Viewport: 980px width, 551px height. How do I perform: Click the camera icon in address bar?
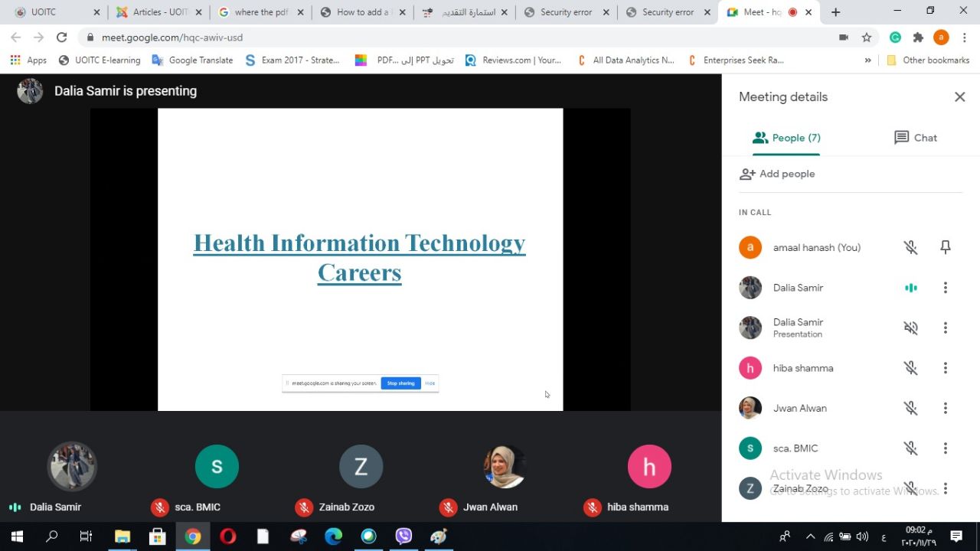click(844, 37)
